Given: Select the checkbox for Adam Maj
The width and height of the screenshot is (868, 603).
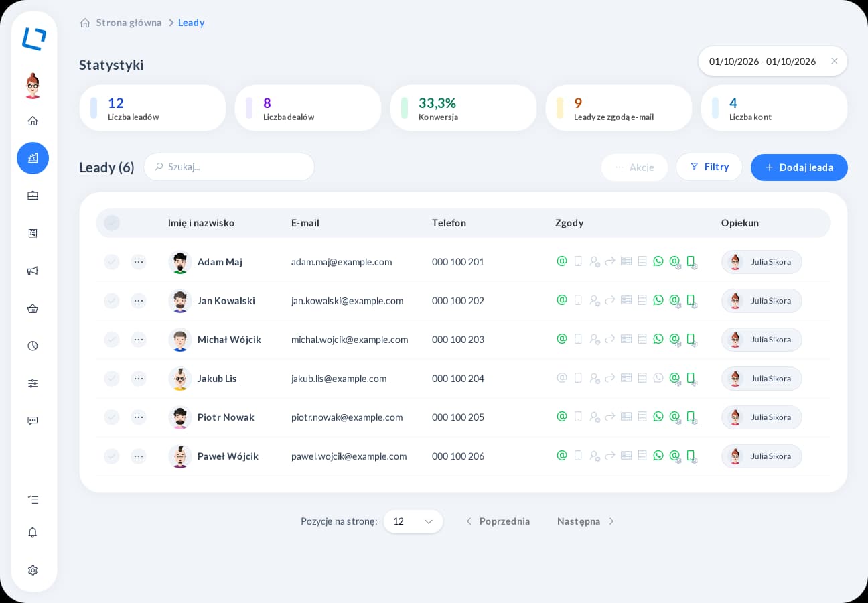Looking at the screenshot, I should click(112, 262).
